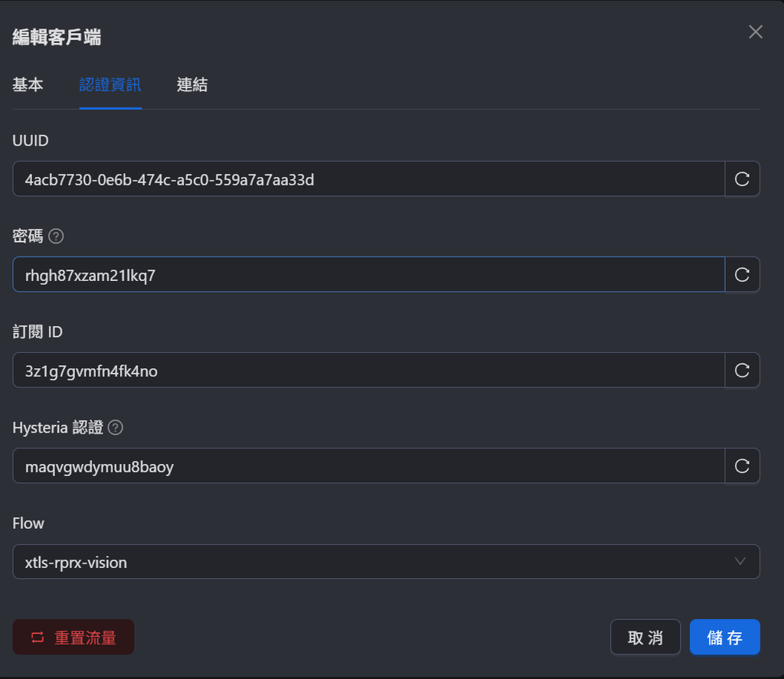This screenshot has width=784, height=679.
Task: Open the Flow dropdown list
Action: click(x=386, y=562)
